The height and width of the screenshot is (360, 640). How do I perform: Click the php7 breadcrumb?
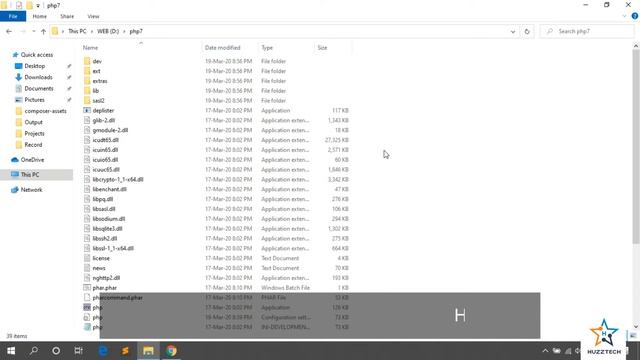[136, 31]
